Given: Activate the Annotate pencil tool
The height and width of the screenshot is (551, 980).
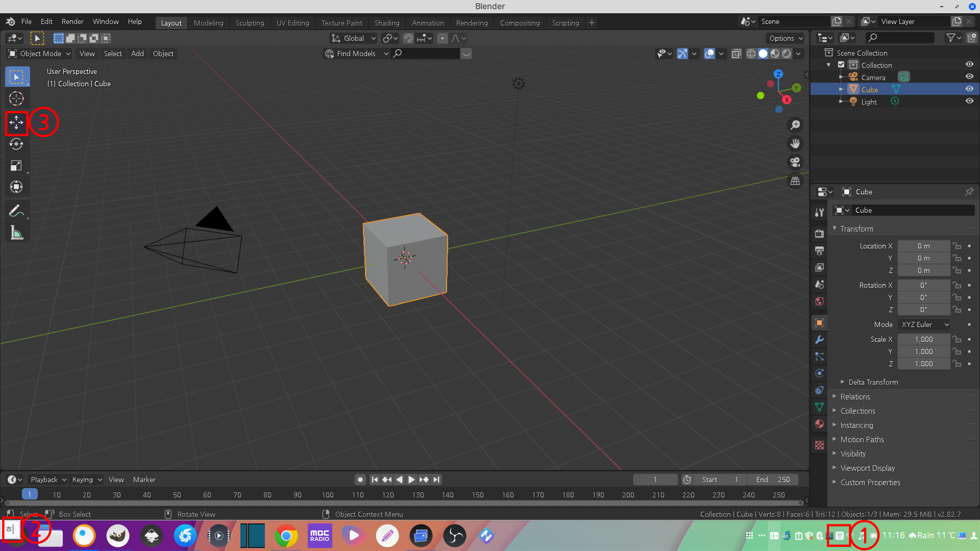Looking at the screenshot, I should pyautogui.click(x=16, y=211).
